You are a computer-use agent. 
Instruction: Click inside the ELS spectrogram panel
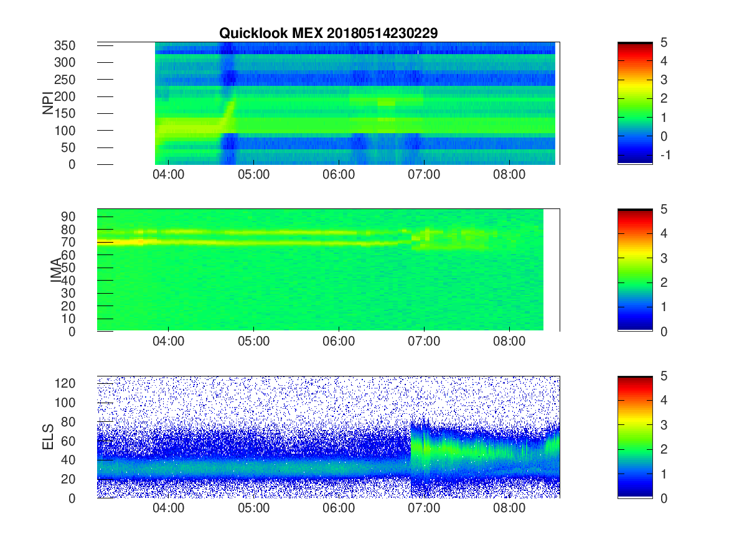[x=328, y=437]
